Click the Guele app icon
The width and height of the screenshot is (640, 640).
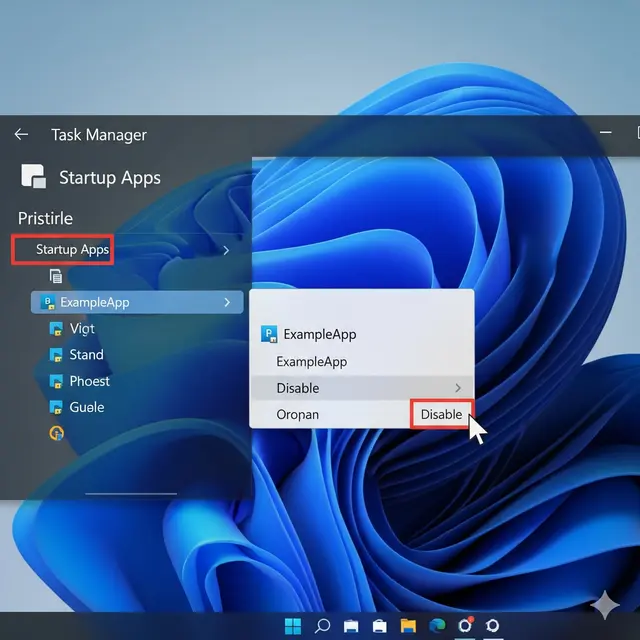(56, 407)
